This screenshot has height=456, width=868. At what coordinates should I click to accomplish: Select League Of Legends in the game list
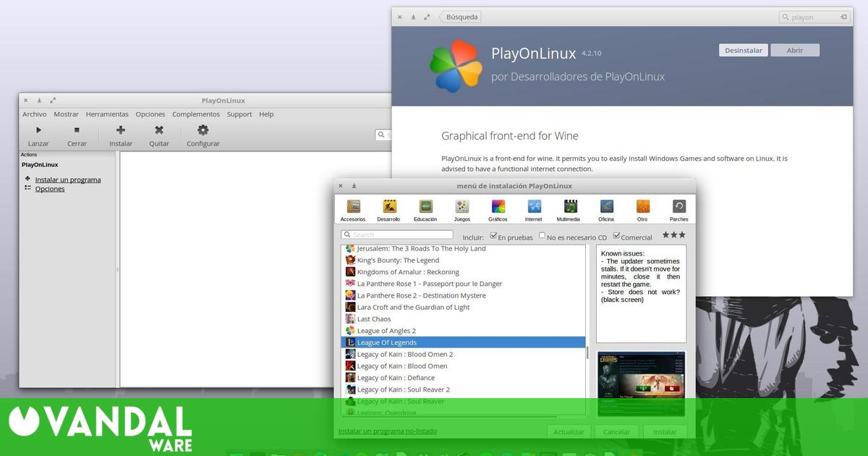pos(463,342)
